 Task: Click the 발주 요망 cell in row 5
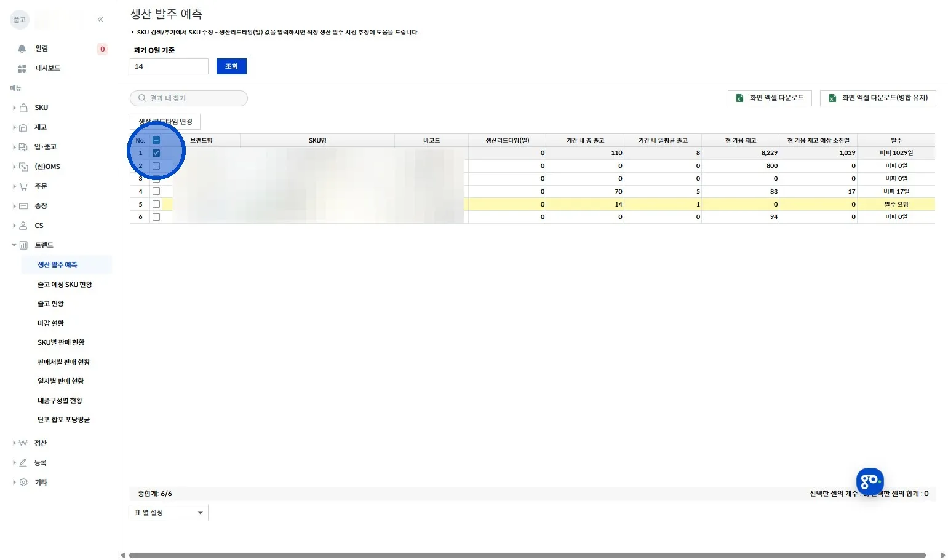coord(896,204)
